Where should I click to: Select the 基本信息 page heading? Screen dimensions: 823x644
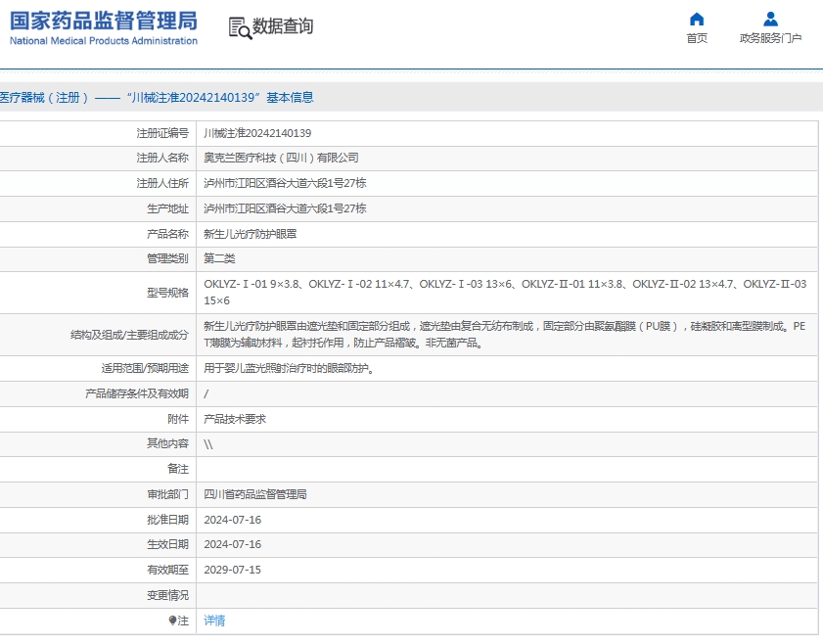point(290,98)
